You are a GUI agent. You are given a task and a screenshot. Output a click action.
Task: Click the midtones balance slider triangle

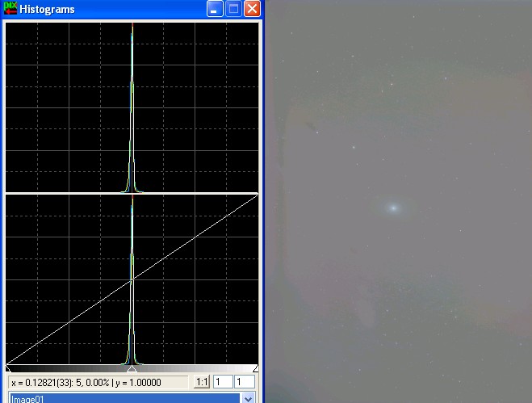tap(132, 369)
